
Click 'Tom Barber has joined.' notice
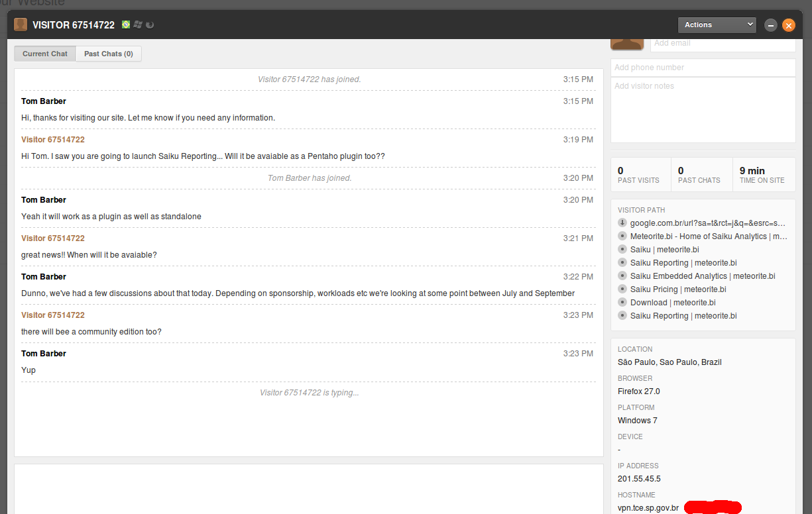310,178
